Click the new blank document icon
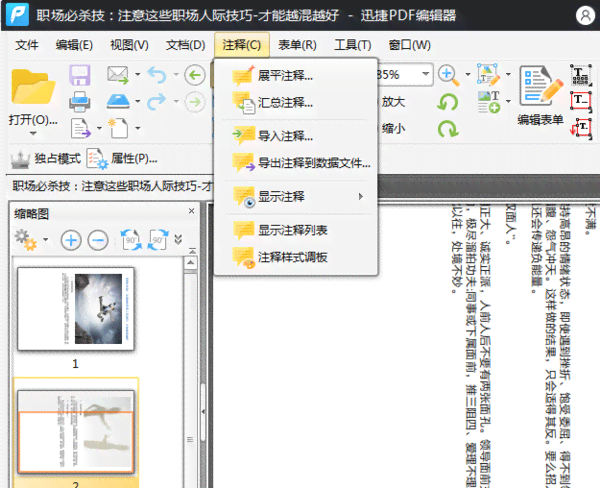The width and height of the screenshot is (600, 488). 118,128
